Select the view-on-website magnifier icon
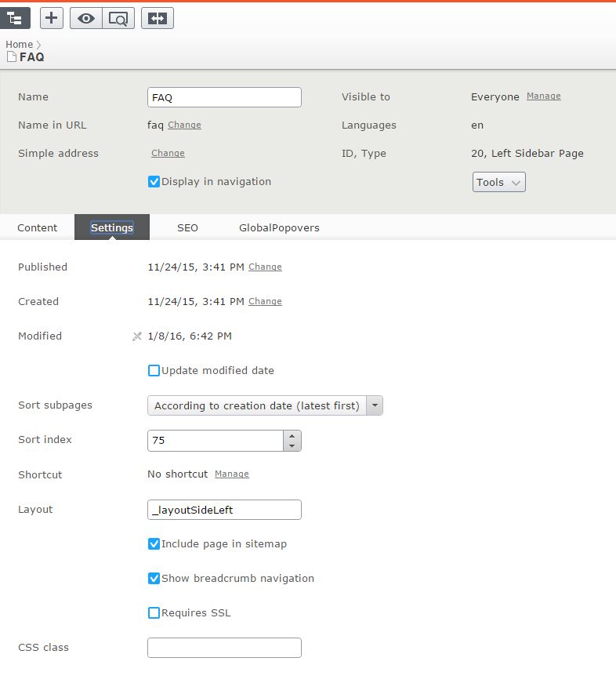The image size is (616, 694). point(118,17)
